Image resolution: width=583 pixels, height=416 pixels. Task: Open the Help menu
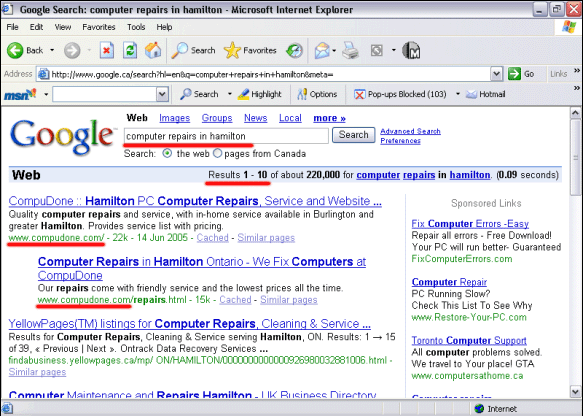tap(164, 27)
